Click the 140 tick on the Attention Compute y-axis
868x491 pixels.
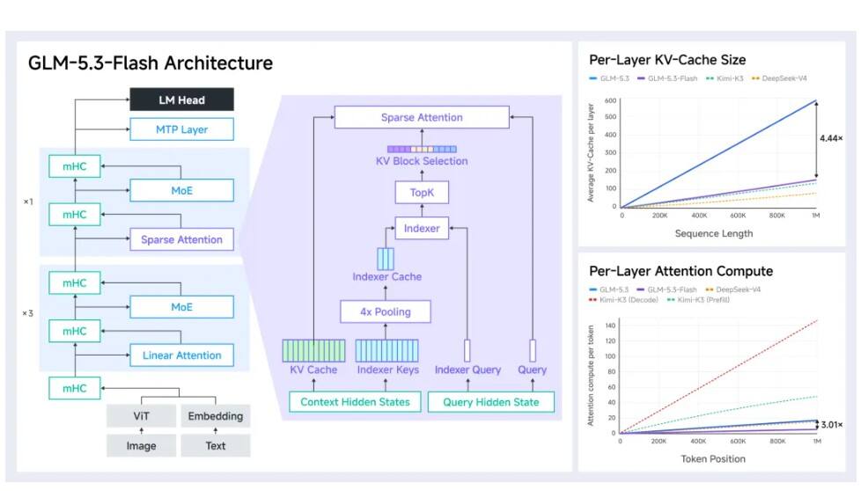pos(610,326)
